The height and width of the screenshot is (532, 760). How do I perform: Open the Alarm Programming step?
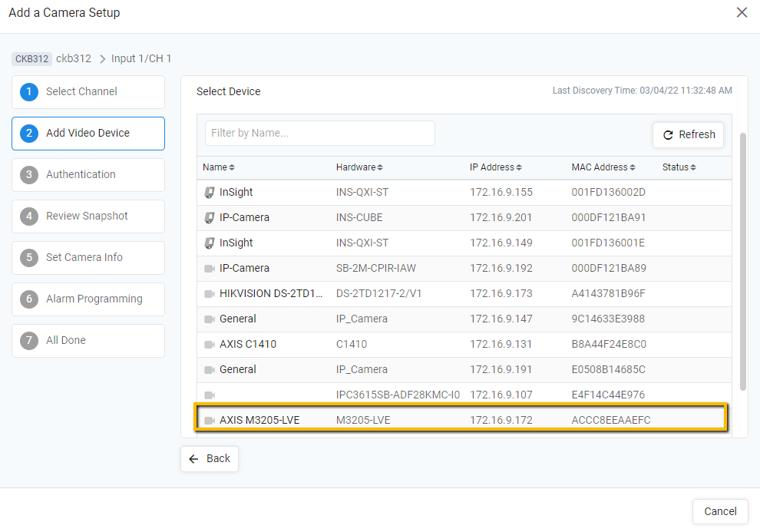(x=88, y=299)
